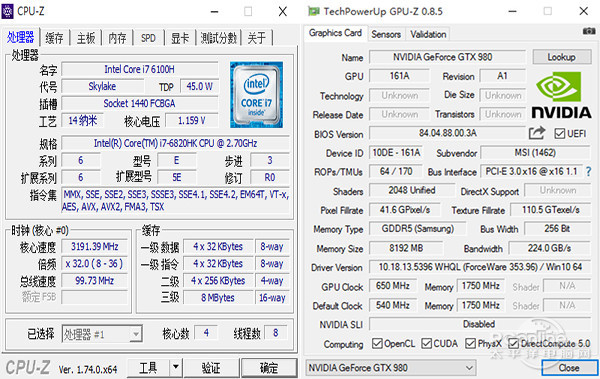Click the 倍频 value x 32.0 ( 8 - 36 )

(94, 264)
